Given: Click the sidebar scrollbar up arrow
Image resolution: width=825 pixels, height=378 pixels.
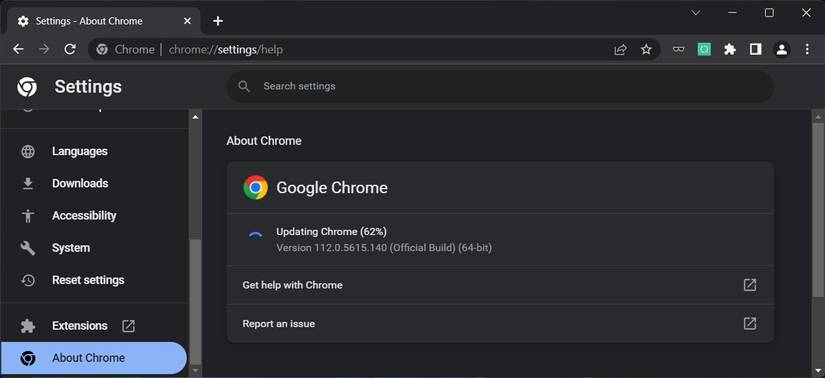Looking at the screenshot, I should (x=195, y=117).
